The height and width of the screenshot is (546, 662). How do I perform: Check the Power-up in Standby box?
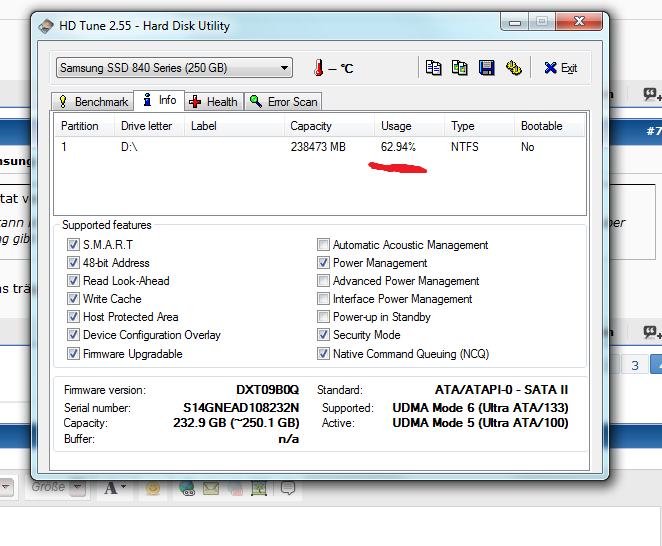(323, 317)
